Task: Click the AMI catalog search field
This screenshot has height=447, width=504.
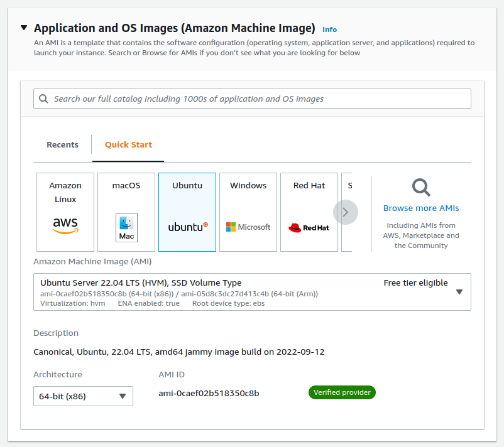Action: (252, 99)
